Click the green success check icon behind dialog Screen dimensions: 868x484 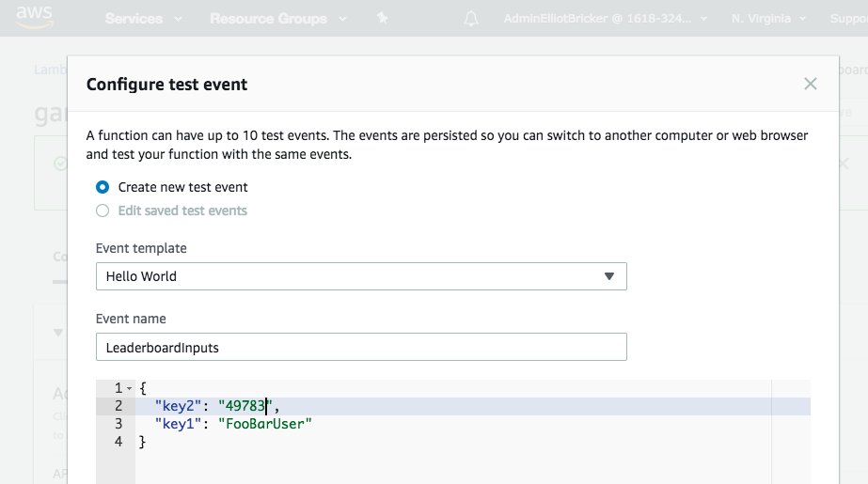[x=60, y=164]
